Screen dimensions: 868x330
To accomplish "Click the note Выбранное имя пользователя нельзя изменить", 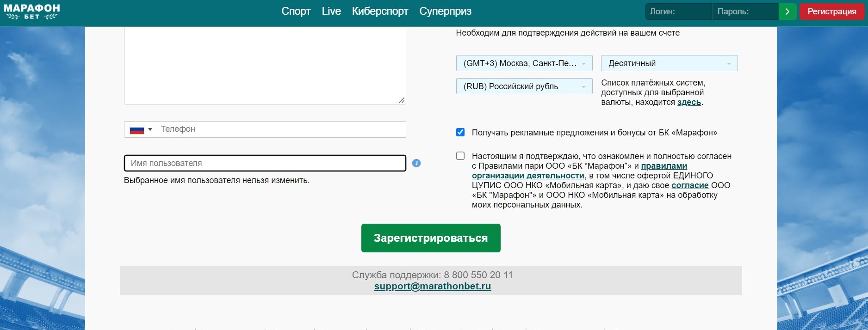I will [x=217, y=180].
